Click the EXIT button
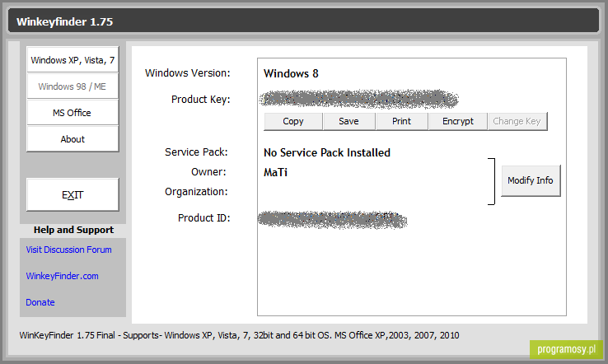 (x=72, y=194)
